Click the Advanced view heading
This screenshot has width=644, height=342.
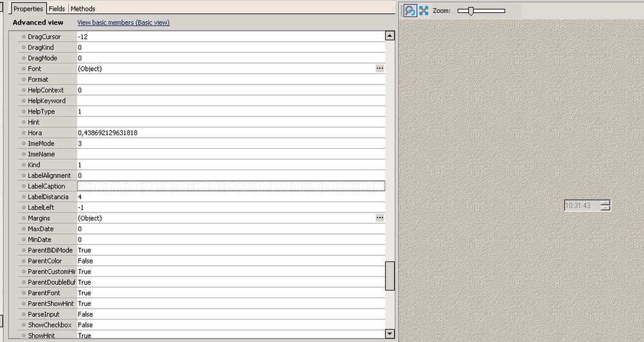(x=38, y=23)
